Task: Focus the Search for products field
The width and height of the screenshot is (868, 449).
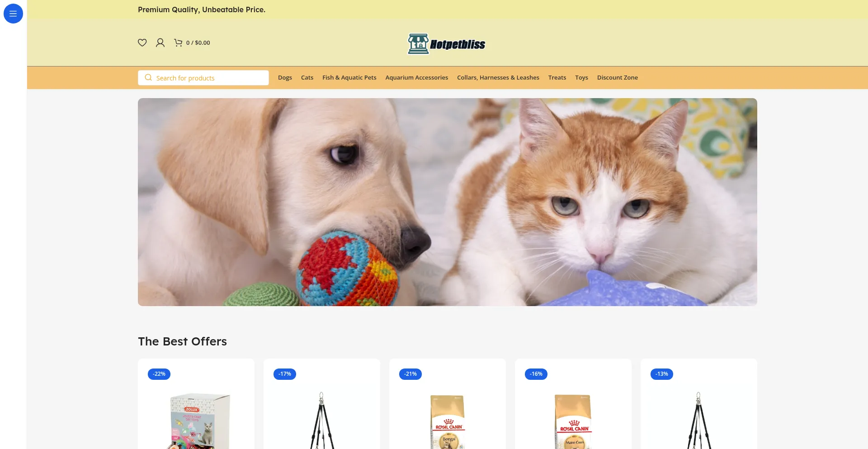Action: click(x=203, y=78)
